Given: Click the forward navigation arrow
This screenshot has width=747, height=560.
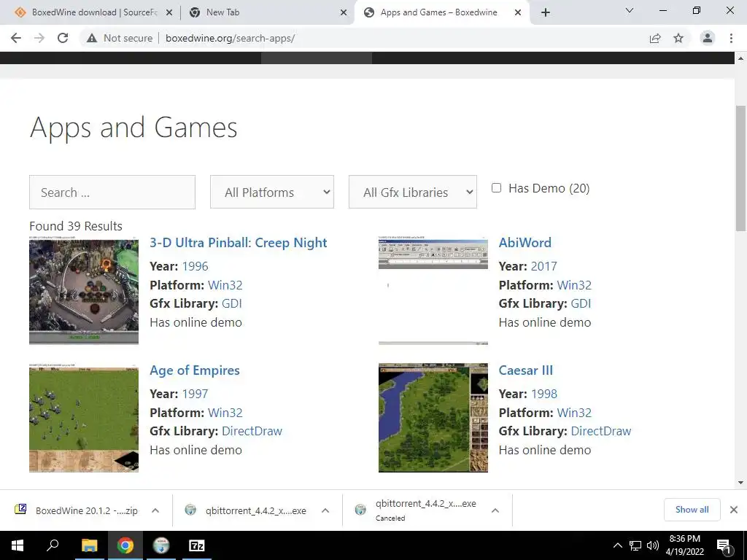Looking at the screenshot, I should click(x=39, y=38).
